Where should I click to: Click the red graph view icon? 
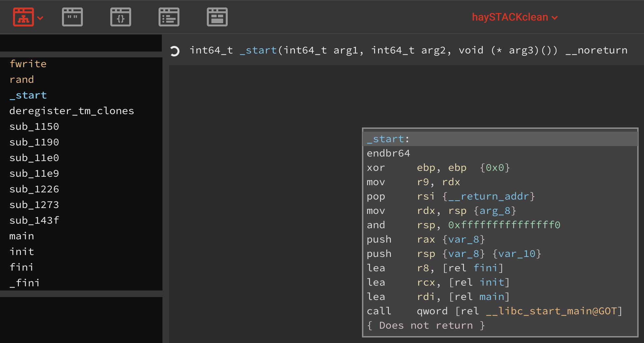(x=23, y=17)
